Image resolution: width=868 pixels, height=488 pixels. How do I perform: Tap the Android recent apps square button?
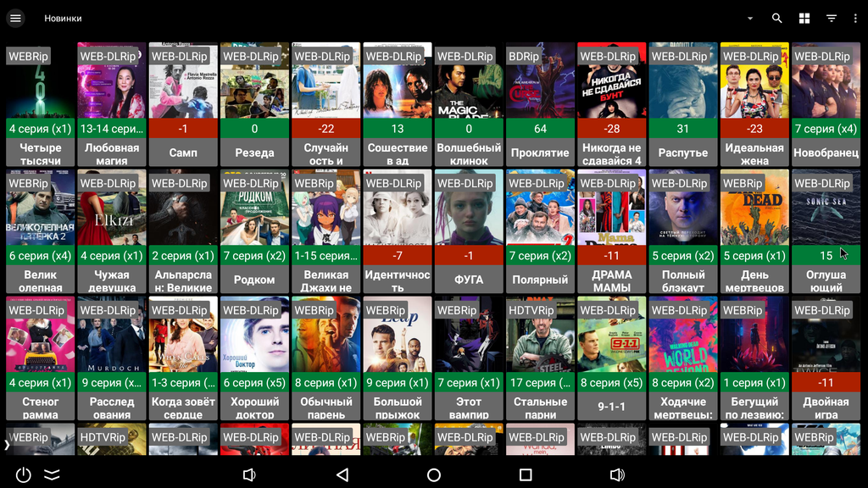tap(526, 474)
